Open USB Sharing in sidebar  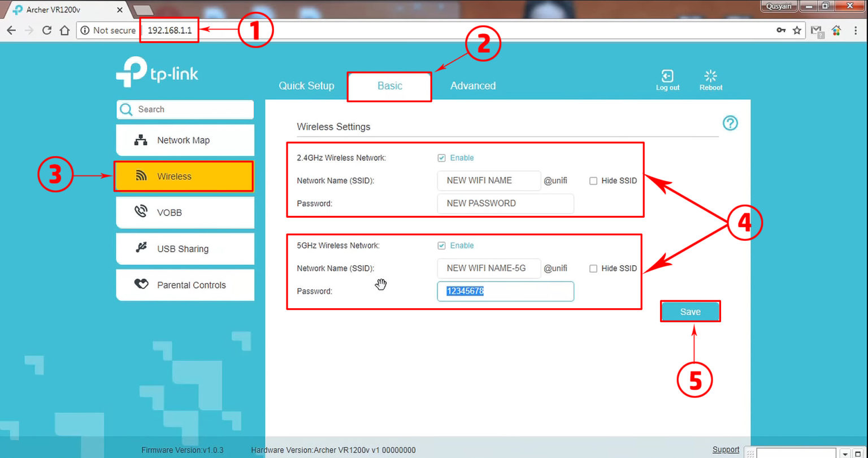pyautogui.click(x=185, y=249)
